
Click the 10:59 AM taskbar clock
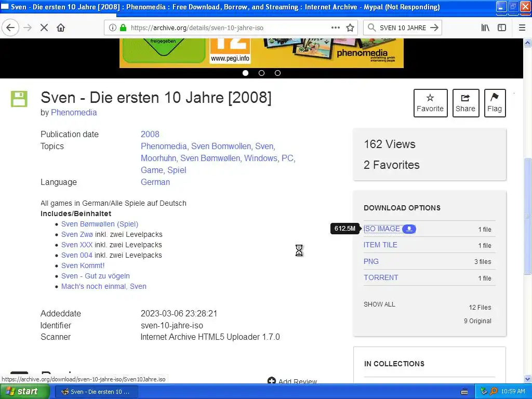[513, 392]
